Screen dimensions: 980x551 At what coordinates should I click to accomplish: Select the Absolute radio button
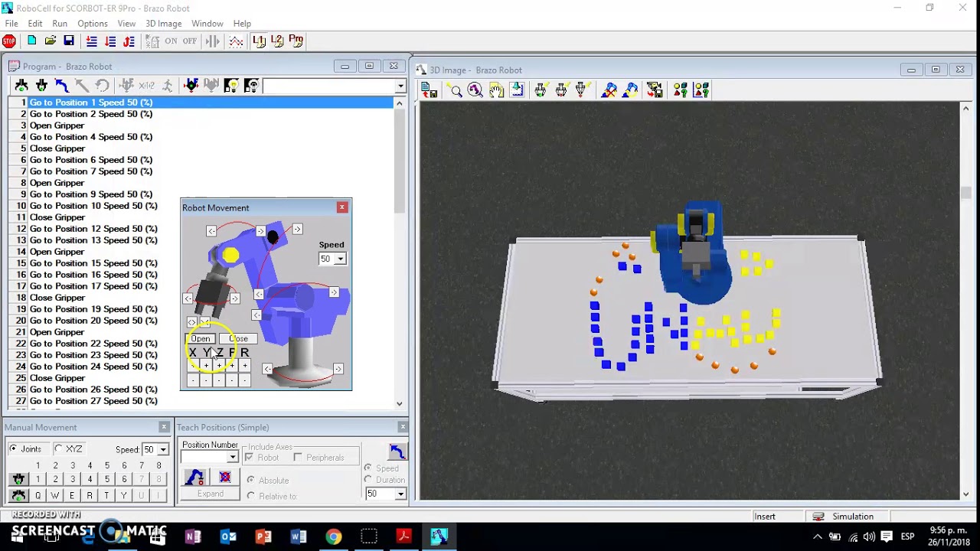point(250,480)
